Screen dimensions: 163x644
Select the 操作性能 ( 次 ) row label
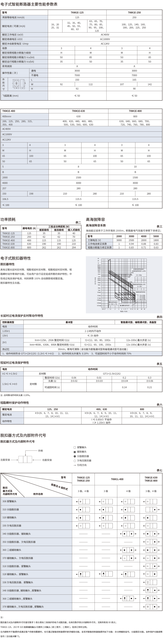point(10,73)
